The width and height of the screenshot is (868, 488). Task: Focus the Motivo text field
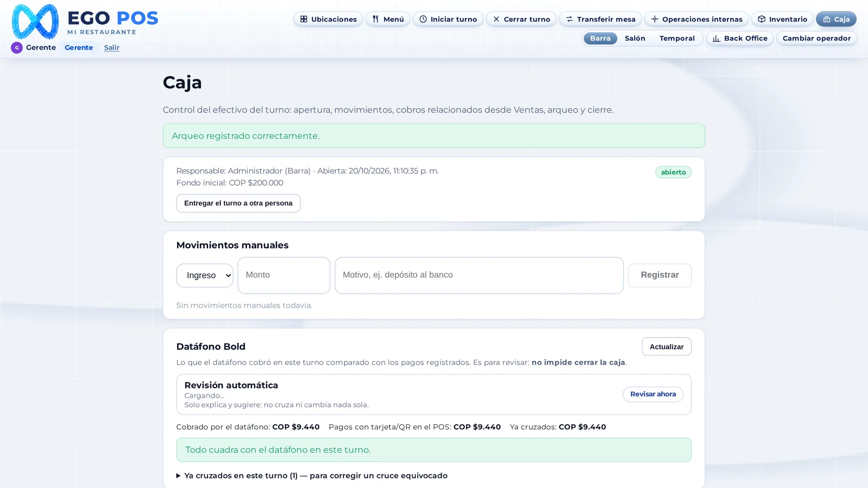(x=479, y=275)
